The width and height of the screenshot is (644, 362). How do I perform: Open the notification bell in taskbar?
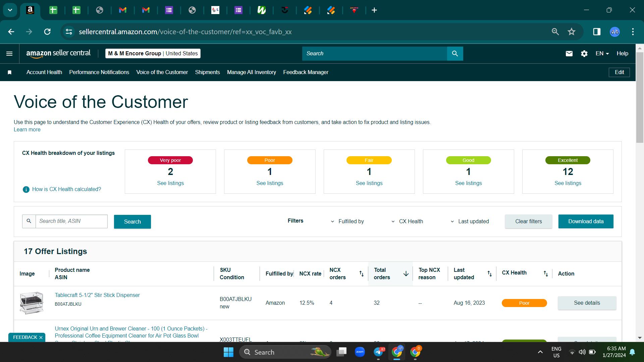pos(633,352)
